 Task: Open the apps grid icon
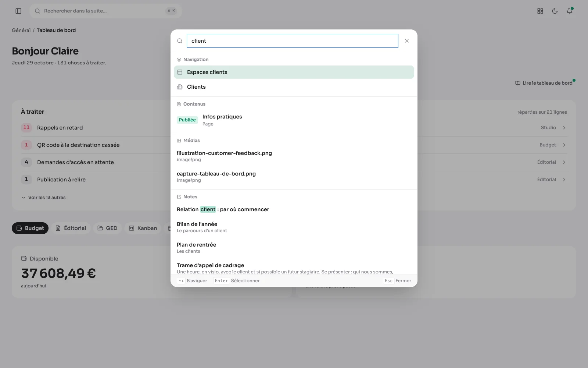click(540, 11)
